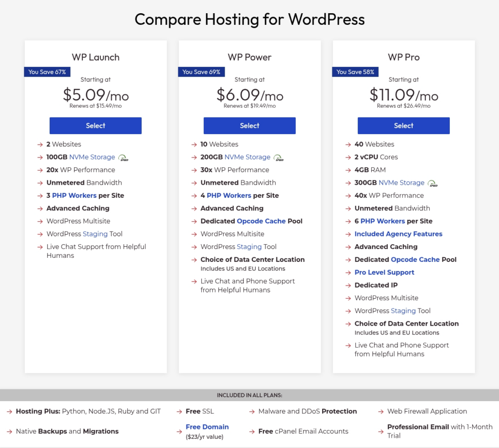Click arrow icon beside Native Backups and Migrations
Viewport: 499px width, 448px height.
click(x=9, y=432)
